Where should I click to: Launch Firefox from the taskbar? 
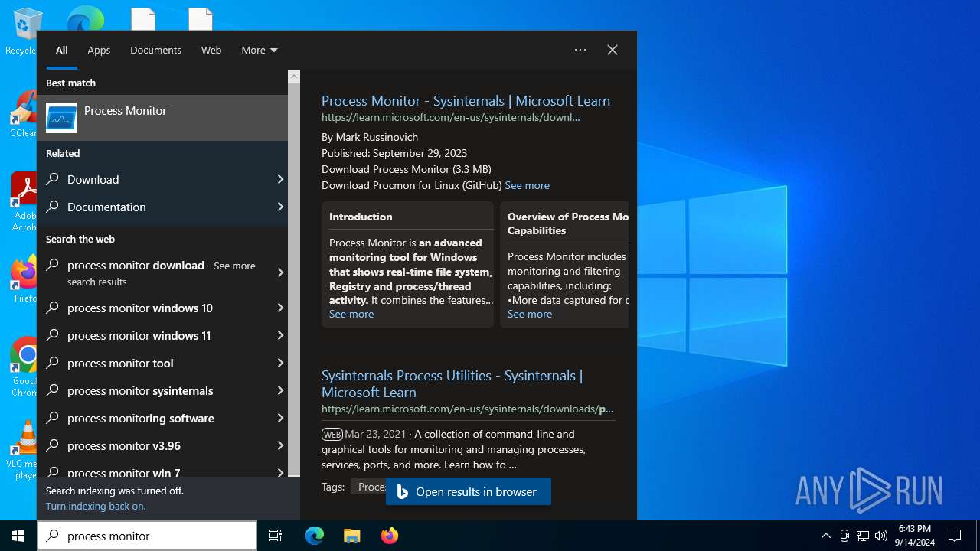click(x=389, y=536)
